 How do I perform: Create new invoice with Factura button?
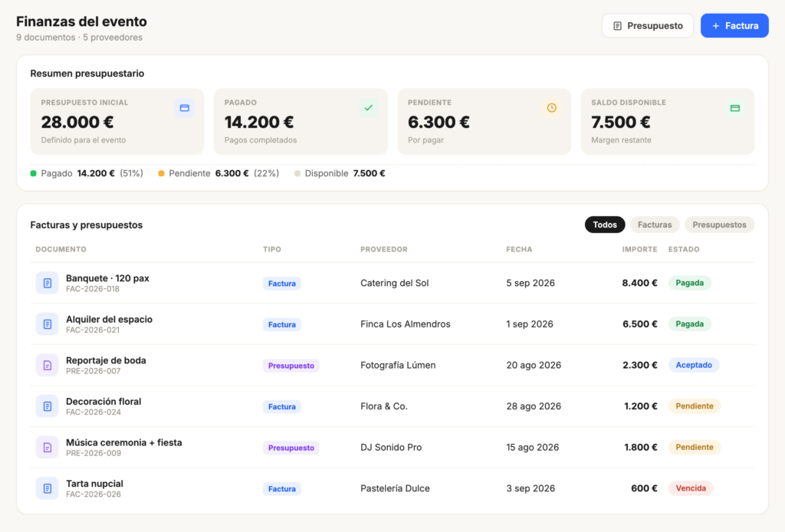[x=734, y=25]
